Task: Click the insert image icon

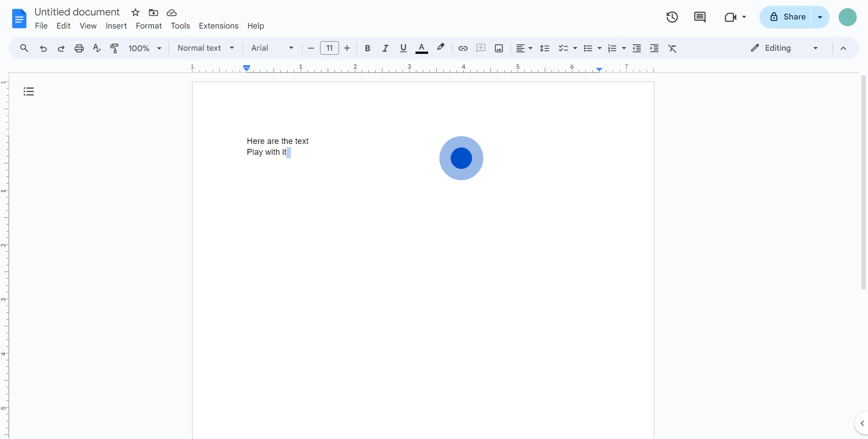Action: (x=499, y=48)
